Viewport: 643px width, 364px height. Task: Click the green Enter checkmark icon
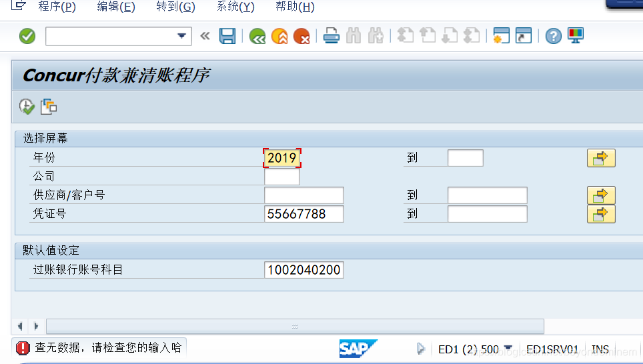point(27,36)
